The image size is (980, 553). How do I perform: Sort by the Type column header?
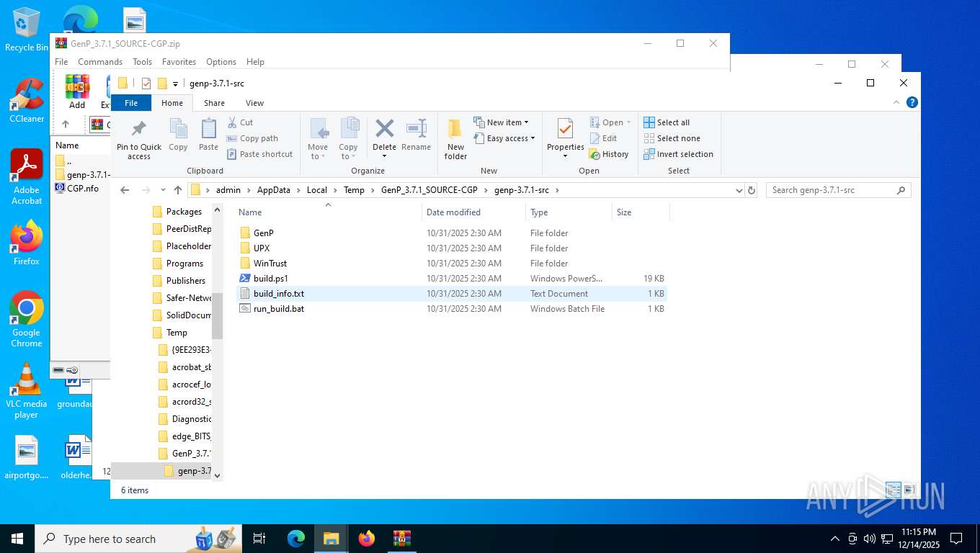click(569, 212)
